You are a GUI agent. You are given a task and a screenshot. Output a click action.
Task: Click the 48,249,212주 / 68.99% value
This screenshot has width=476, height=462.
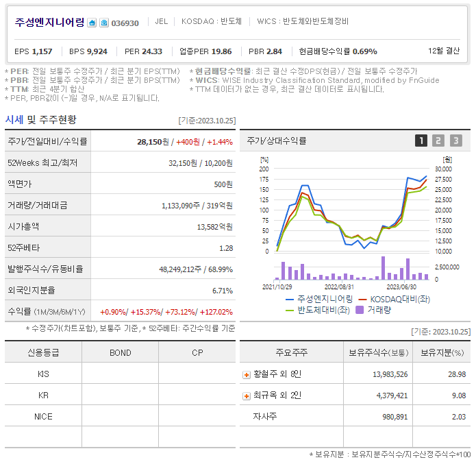coord(196,269)
